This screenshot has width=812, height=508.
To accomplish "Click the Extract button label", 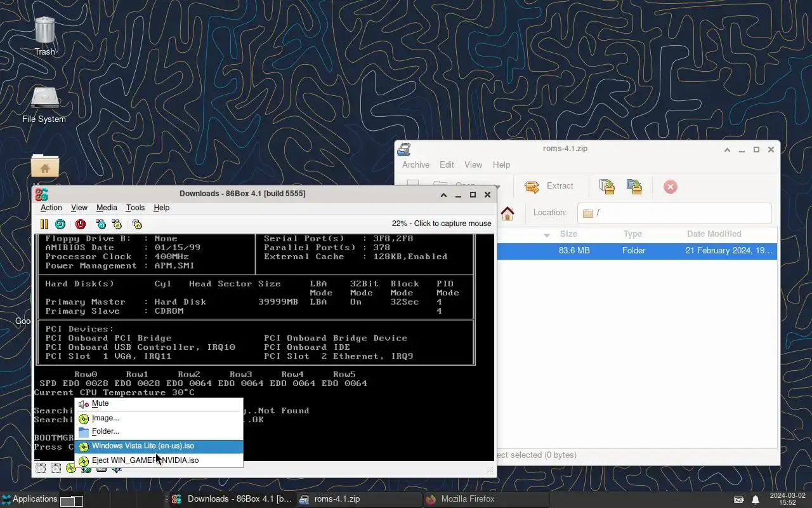I will tap(560, 186).
